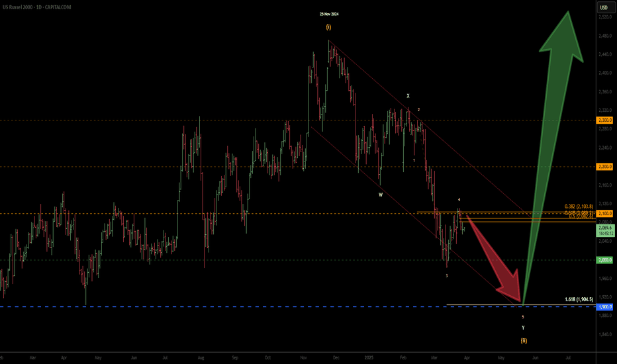Click the Dec label on time axis
This screenshot has height=364, width=617.
(x=336, y=357)
